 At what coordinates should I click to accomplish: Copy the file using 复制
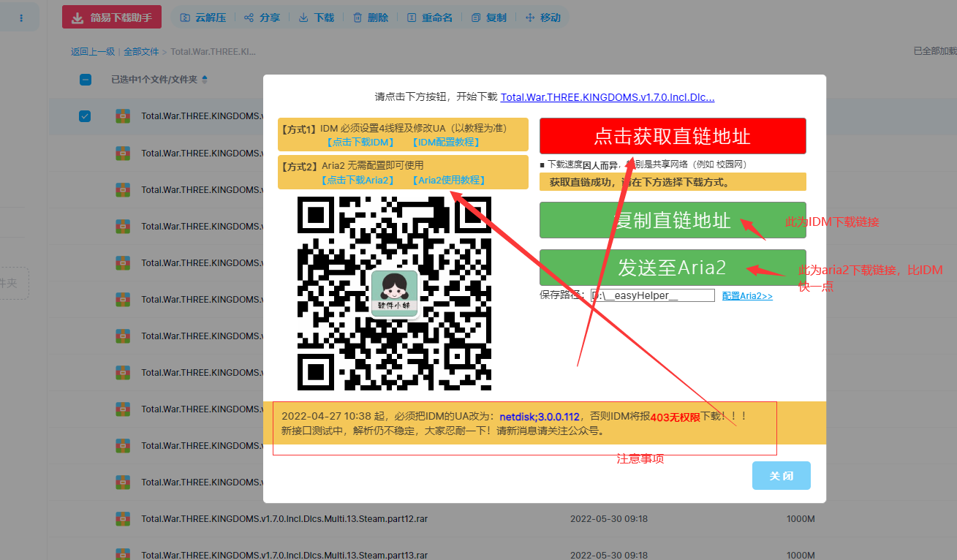pos(489,18)
